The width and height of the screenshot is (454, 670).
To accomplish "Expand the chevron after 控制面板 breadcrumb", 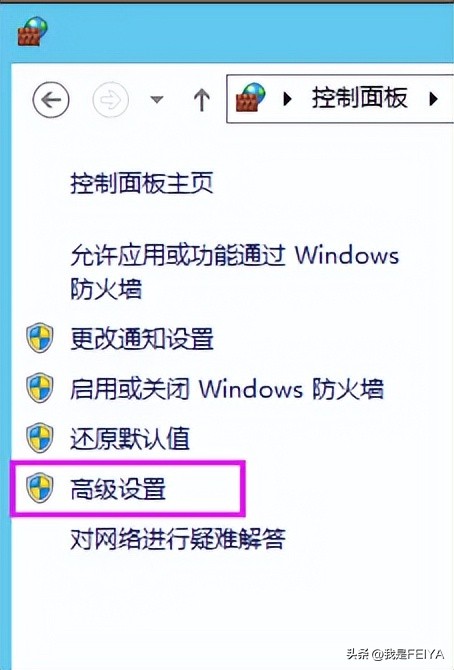I will click(433, 99).
